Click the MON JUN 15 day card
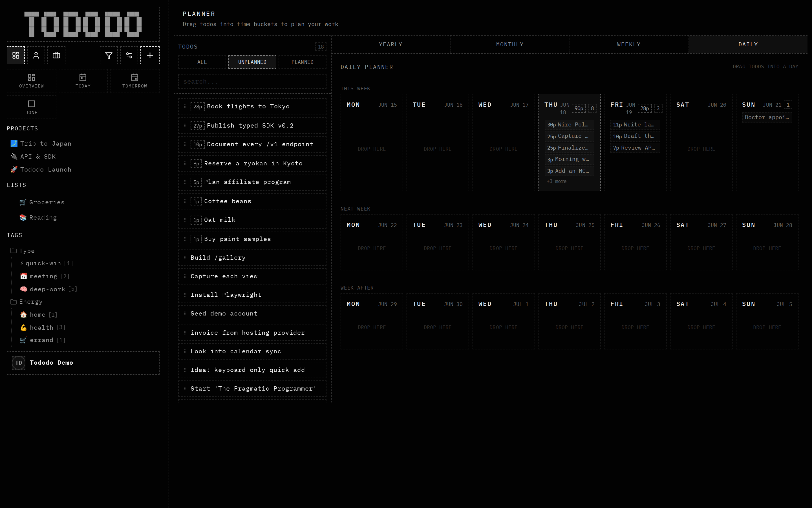Viewport: 812px width, 508px height. [x=372, y=143]
